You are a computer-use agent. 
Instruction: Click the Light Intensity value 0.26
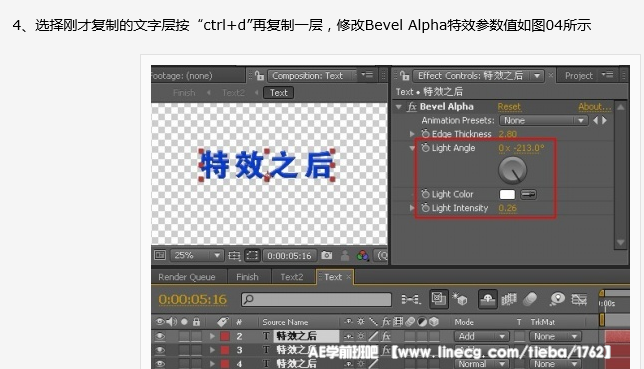pyautogui.click(x=508, y=208)
